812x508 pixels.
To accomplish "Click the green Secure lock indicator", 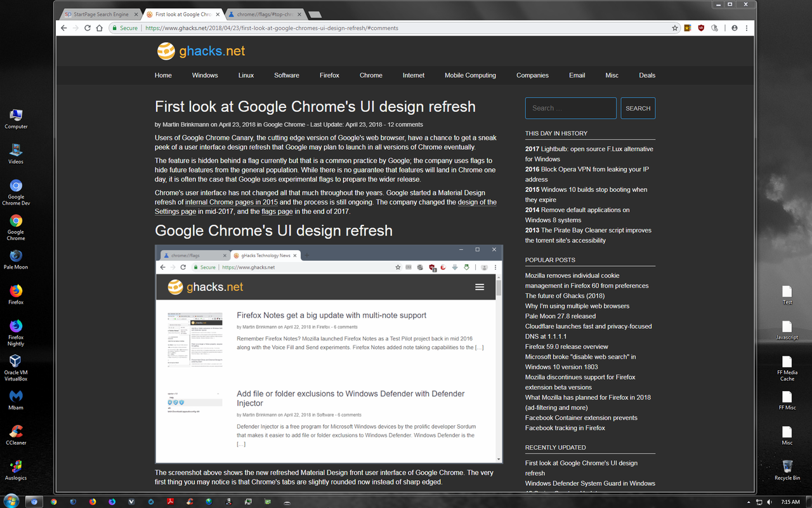I will pos(124,28).
